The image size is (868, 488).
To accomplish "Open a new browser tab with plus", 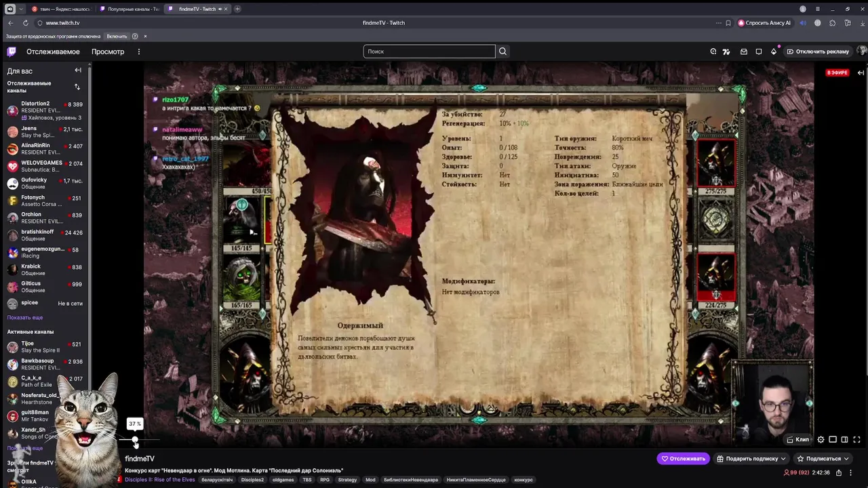I will click(237, 9).
